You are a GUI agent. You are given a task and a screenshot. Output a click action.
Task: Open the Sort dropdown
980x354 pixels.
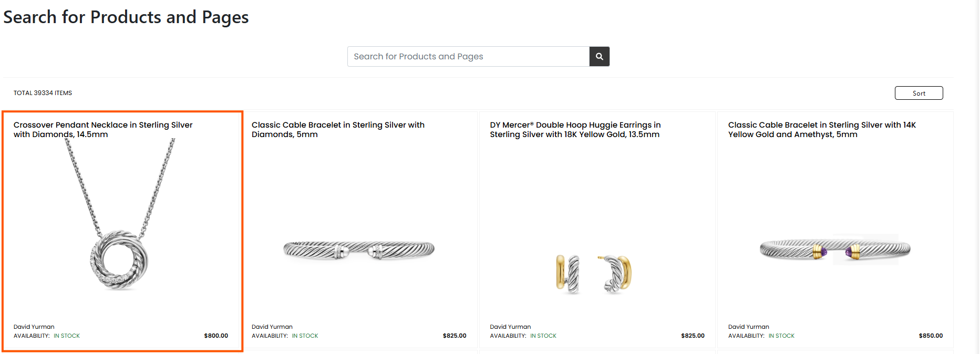[x=919, y=93]
